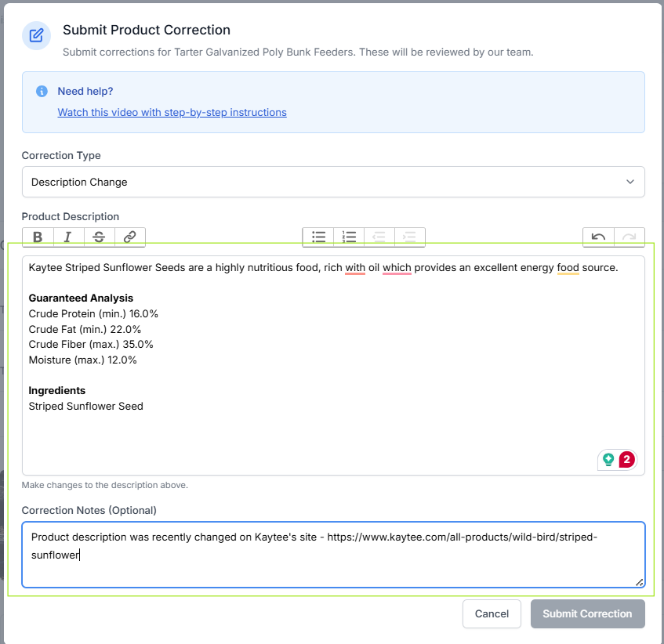The width and height of the screenshot is (664, 644).
Task: Open the step-by-step instructions video link
Action: (172, 112)
